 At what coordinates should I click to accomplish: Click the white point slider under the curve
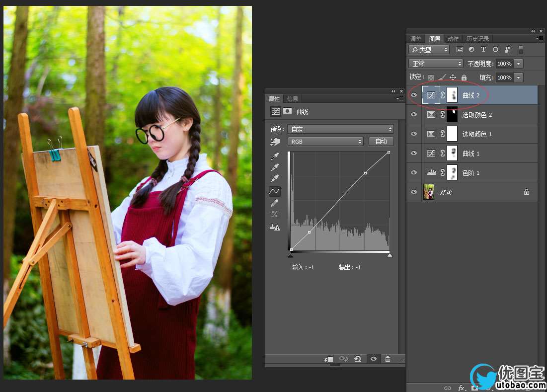click(390, 255)
